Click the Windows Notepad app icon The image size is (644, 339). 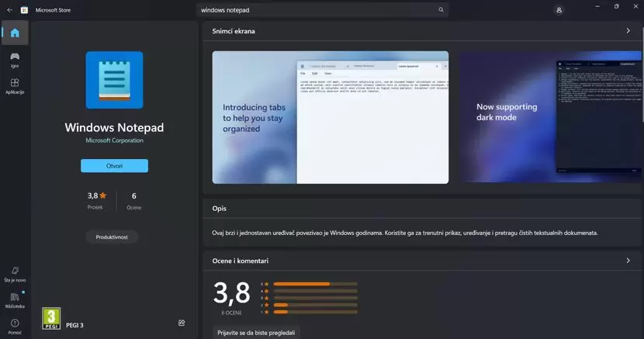coord(114,80)
